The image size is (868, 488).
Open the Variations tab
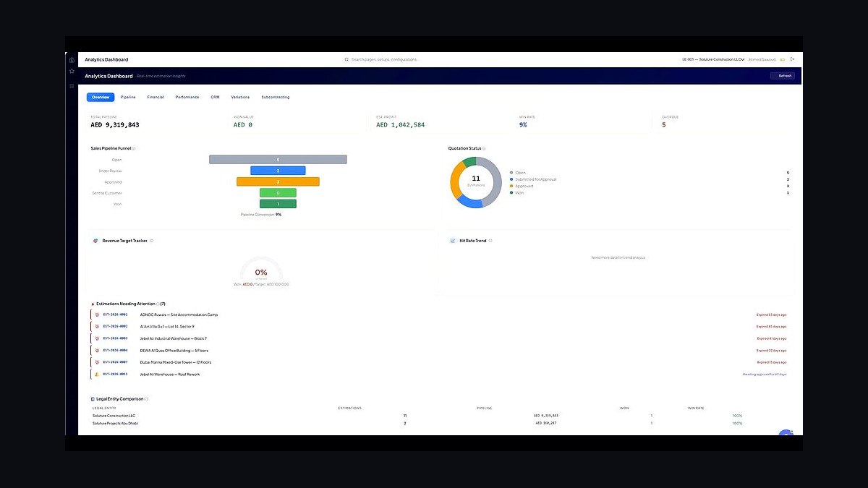pos(240,97)
